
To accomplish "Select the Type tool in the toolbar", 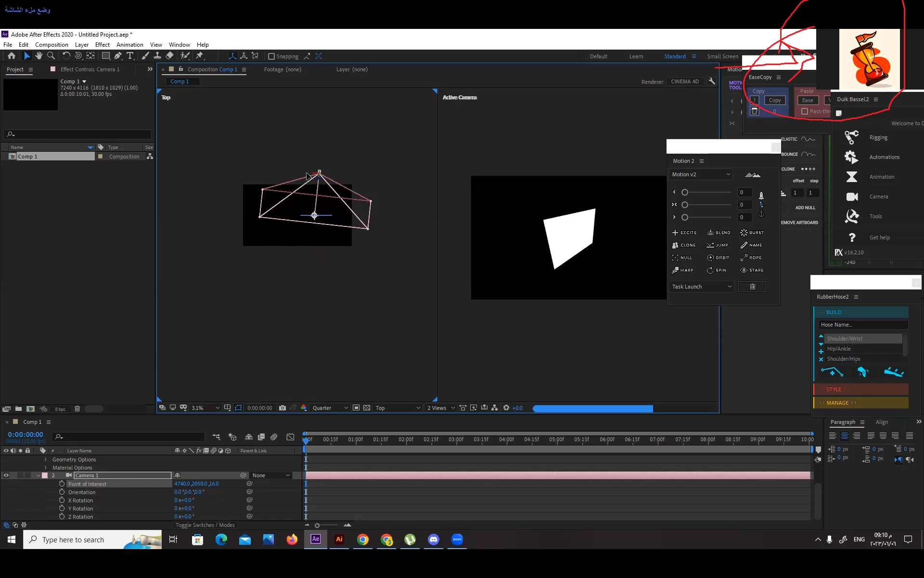I will click(130, 56).
